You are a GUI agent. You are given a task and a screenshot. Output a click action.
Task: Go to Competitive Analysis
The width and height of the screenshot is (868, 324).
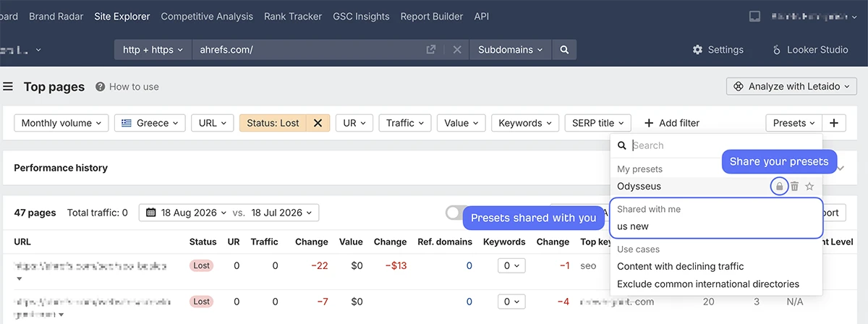207,16
